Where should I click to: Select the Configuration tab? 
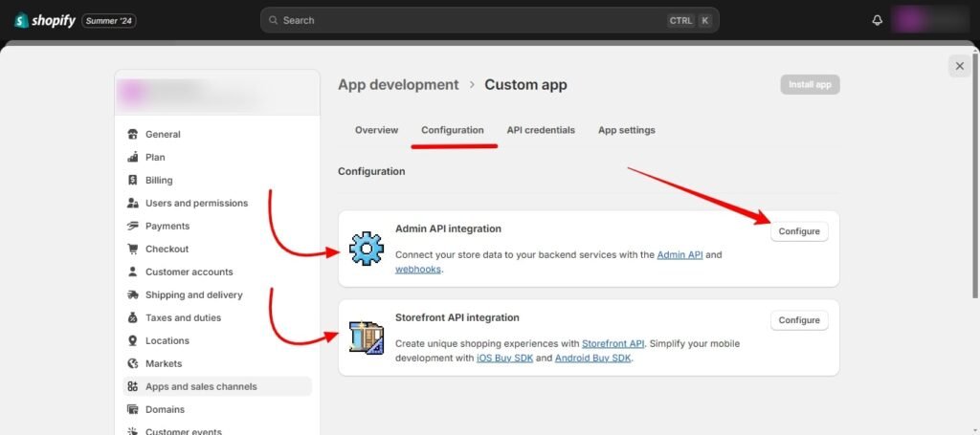click(x=453, y=130)
